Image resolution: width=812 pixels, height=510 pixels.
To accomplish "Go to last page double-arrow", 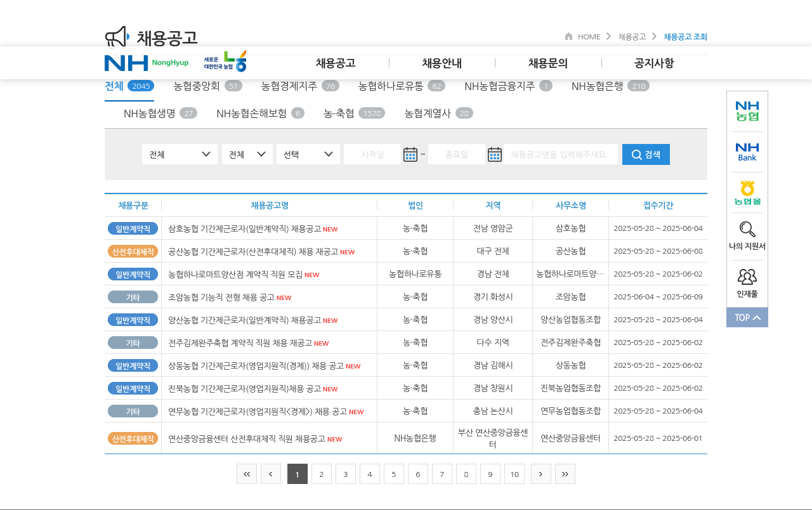I will click(565, 474).
